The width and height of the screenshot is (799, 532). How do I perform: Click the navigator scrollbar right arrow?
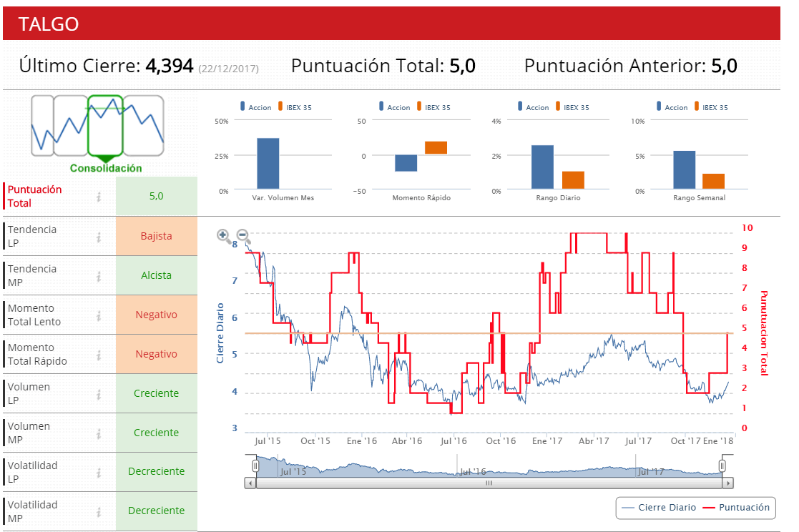(x=728, y=483)
